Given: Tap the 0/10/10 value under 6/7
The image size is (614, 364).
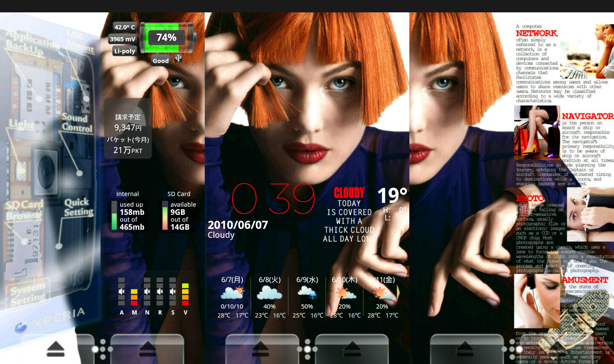Looking at the screenshot, I should pos(232,306).
